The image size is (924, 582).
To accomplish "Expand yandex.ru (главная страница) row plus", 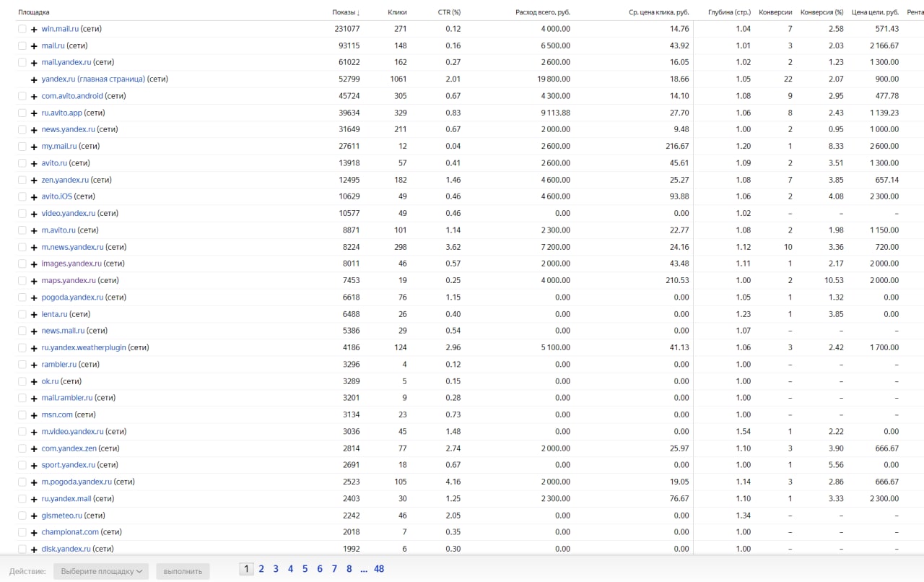I will click(34, 79).
